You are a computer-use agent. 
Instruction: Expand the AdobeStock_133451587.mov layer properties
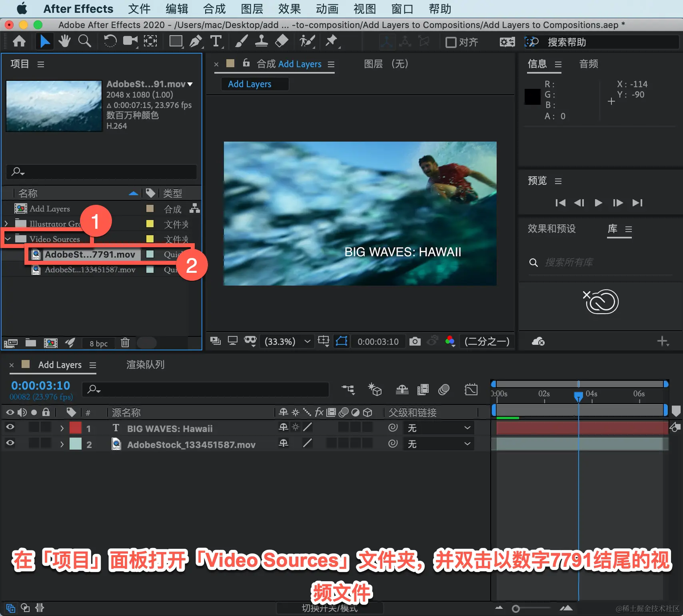coord(62,444)
